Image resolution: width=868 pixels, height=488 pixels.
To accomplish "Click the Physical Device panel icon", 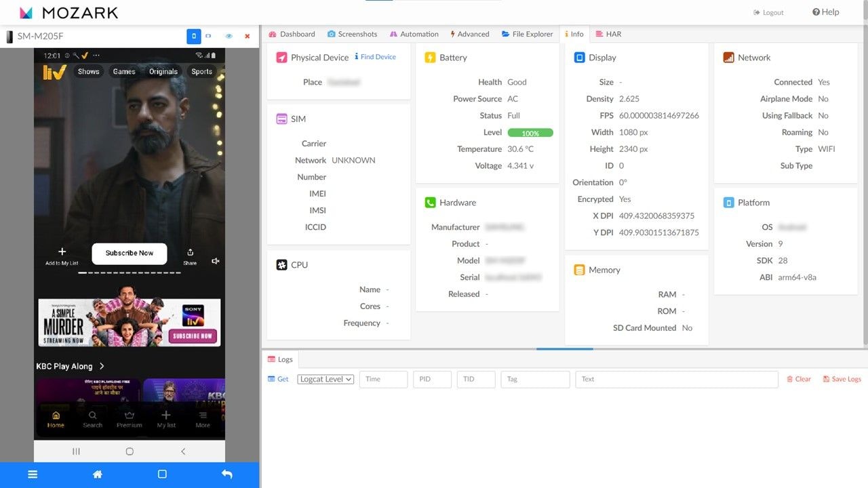I will pos(282,58).
